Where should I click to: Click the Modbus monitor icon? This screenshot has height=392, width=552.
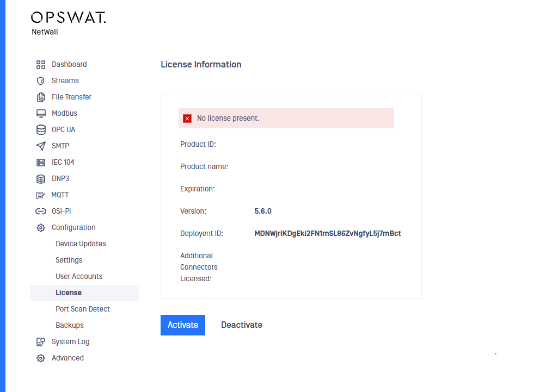(41, 114)
